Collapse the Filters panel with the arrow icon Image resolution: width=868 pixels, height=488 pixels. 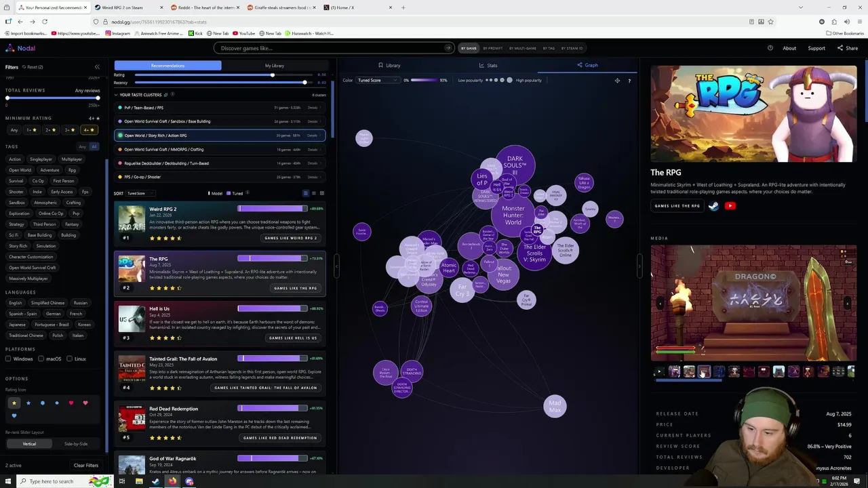97,67
